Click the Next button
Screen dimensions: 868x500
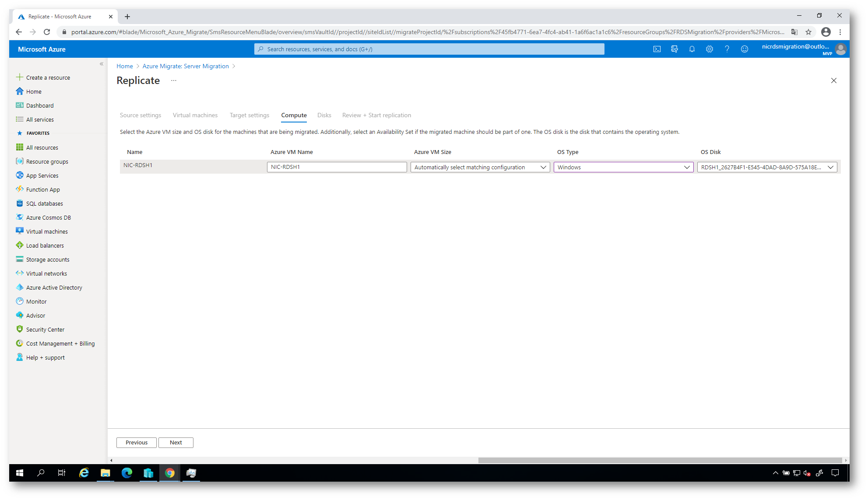coord(176,442)
